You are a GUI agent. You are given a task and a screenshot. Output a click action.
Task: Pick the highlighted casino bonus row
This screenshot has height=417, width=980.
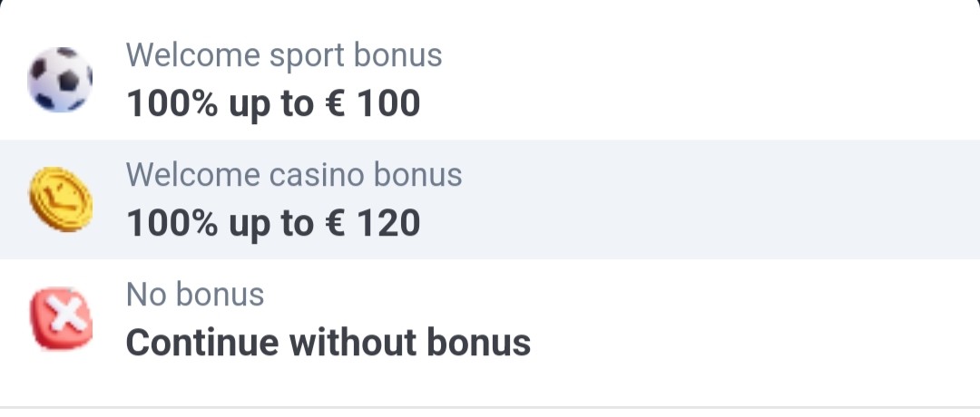[x=490, y=199]
